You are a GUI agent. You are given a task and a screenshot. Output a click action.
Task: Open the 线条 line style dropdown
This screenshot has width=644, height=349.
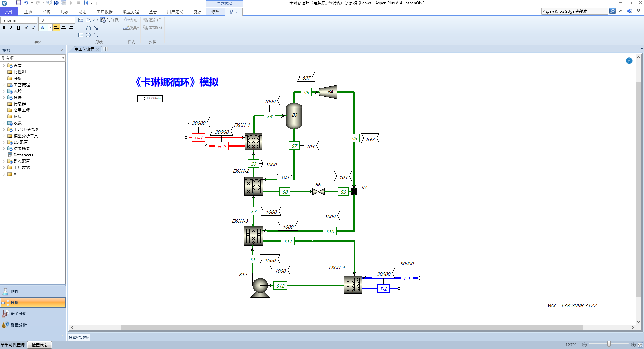tap(131, 28)
